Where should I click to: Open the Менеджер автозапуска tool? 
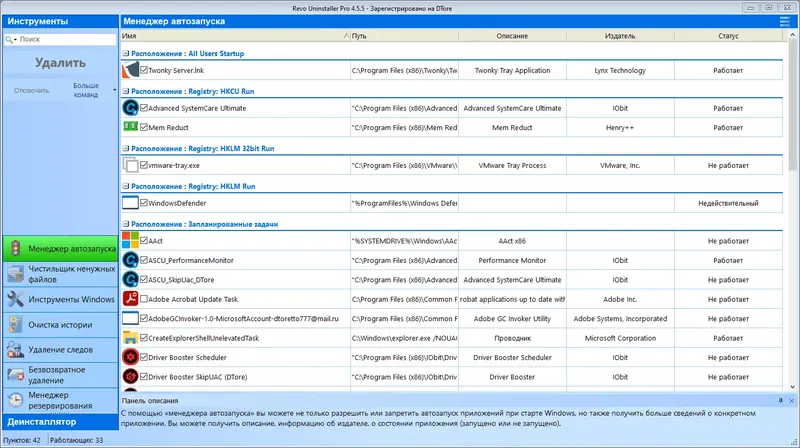pyautogui.click(x=60, y=248)
